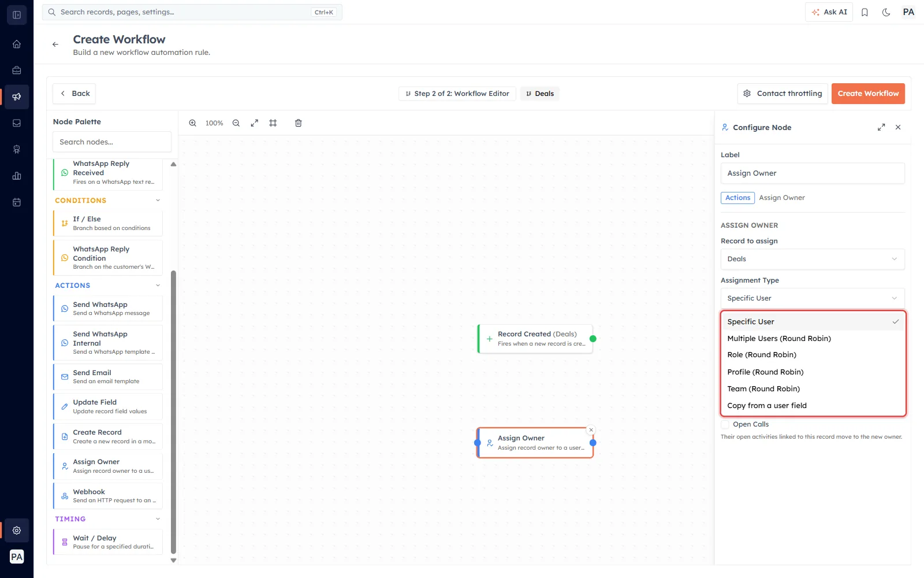This screenshot has width=924, height=578.
Task: Click the bookmark icon in top bar
Action: pyautogui.click(x=865, y=12)
